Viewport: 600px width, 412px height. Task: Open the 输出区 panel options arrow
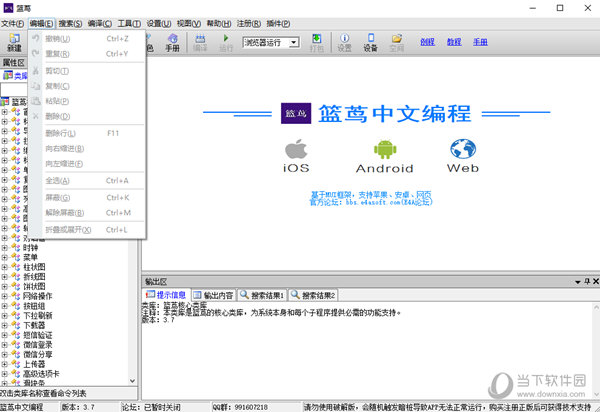click(x=578, y=282)
